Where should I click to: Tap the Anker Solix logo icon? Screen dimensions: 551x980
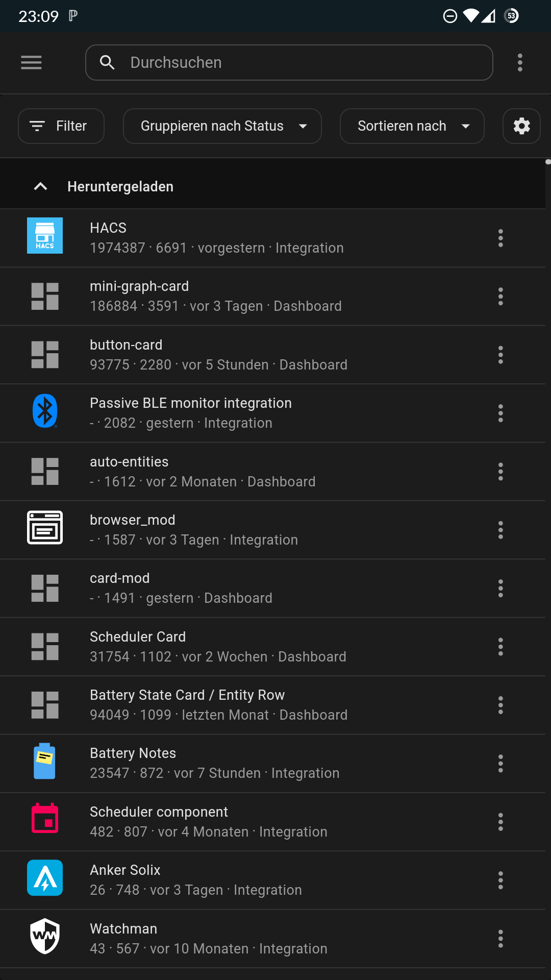[45, 878]
